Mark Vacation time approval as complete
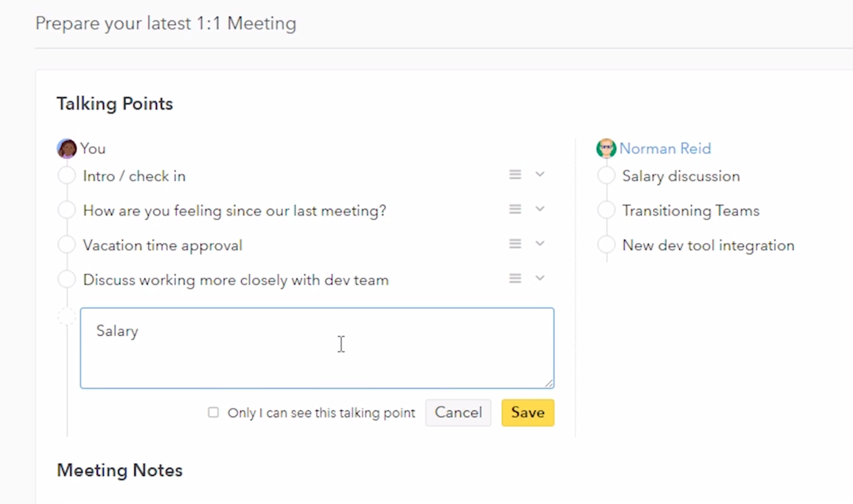Image resolution: width=853 pixels, height=504 pixels. [x=67, y=245]
